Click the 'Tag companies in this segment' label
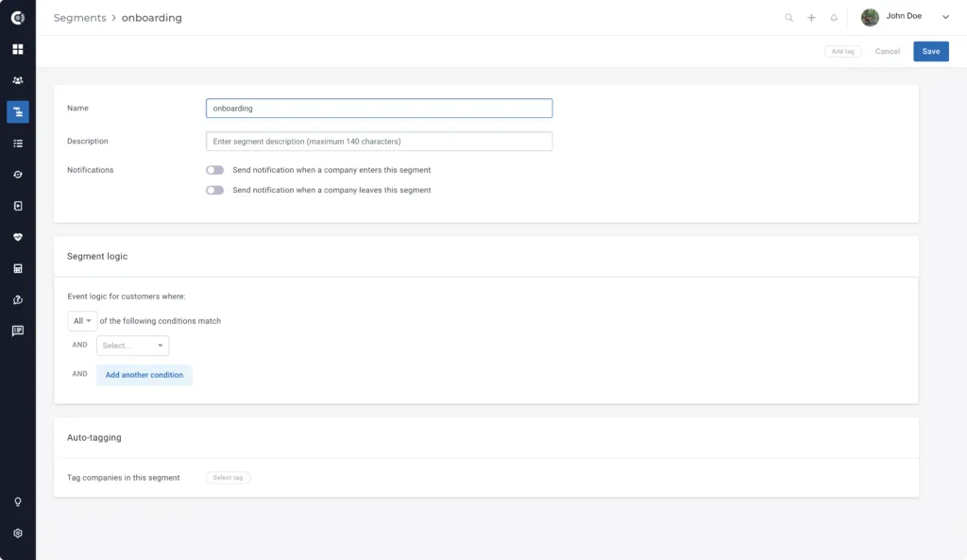 124,478
